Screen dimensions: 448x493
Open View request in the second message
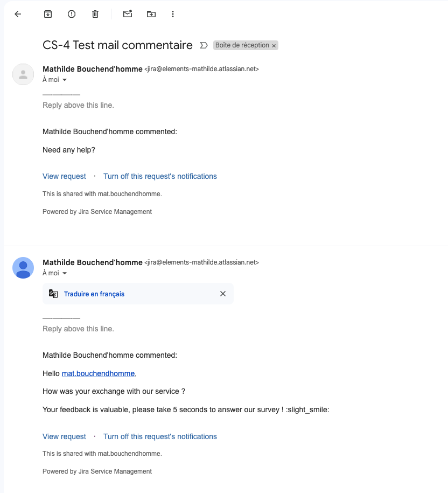tap(64, 436)
